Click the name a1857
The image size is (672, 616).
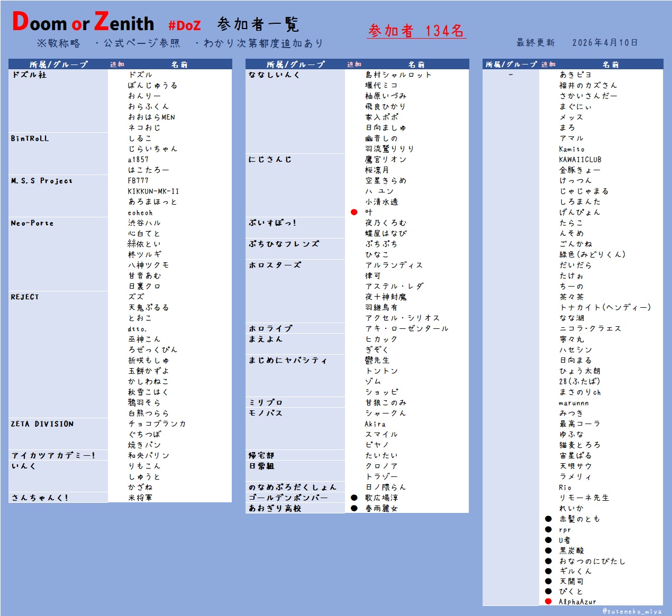pos(138,159)
